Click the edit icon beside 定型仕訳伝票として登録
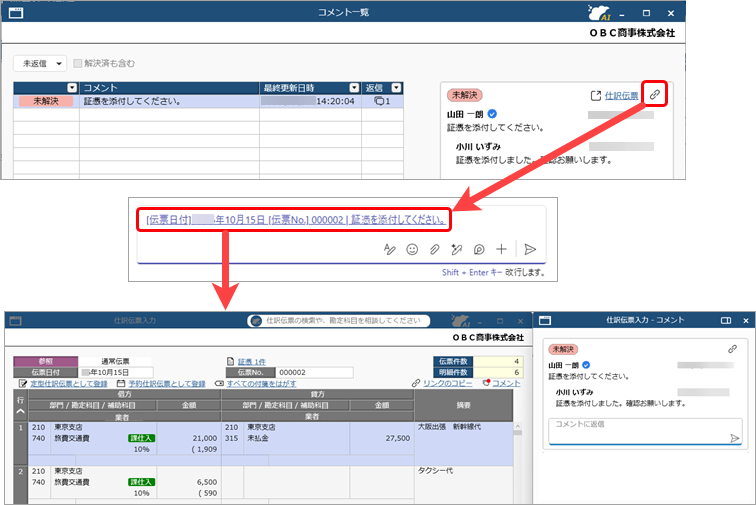Viewport: 756px width, 505px height. click(23, 383)
